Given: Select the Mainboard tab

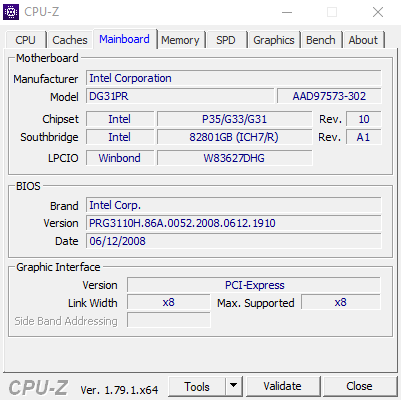Looking at the screenshot, I should [x=124, y=39].
